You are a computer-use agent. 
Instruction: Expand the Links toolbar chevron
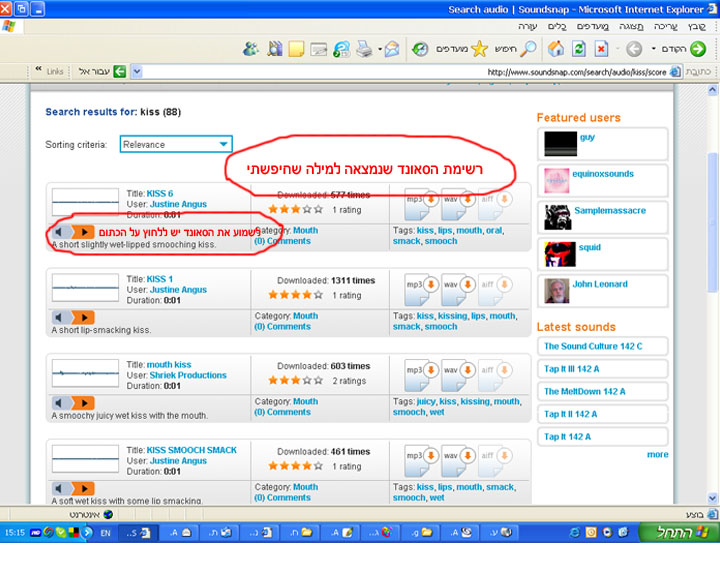click(39, 69)
